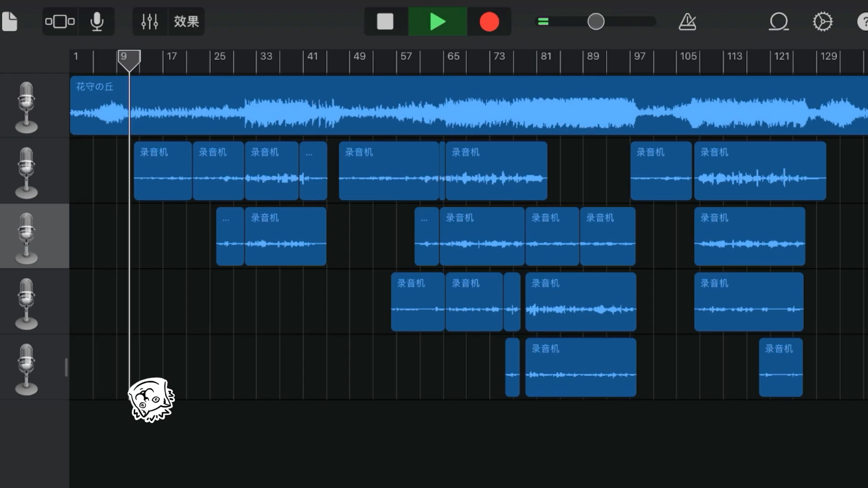Jump to bar 1 on the ruler
The width and height of the screenshot is (868, 488).
coord(76,56)
